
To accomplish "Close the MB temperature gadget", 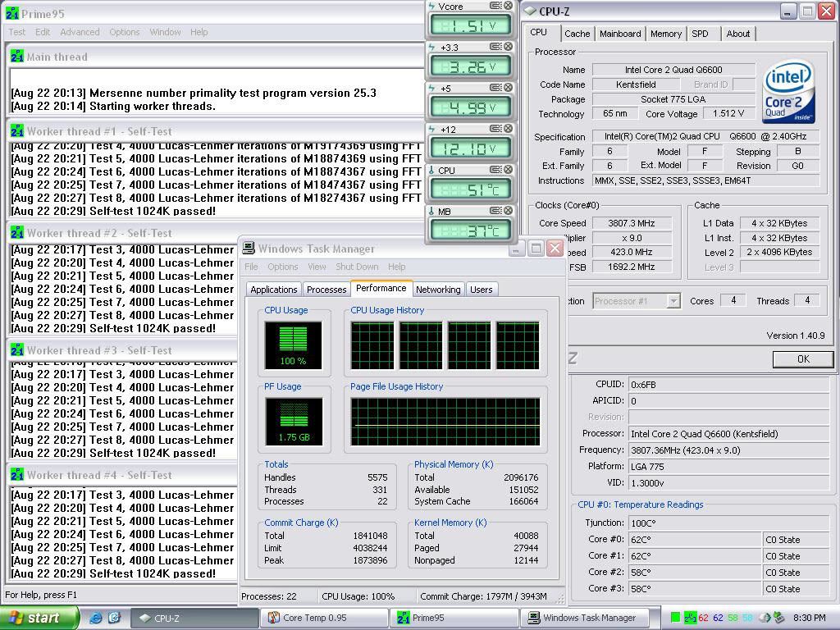I will coord(508,211).
